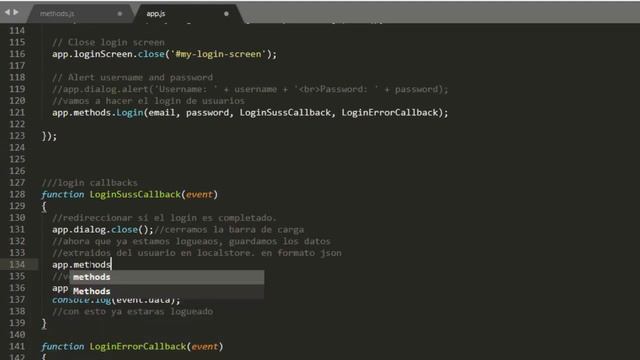Click the 'vamos a hacer el login' comment

click(x=148, y=101)
